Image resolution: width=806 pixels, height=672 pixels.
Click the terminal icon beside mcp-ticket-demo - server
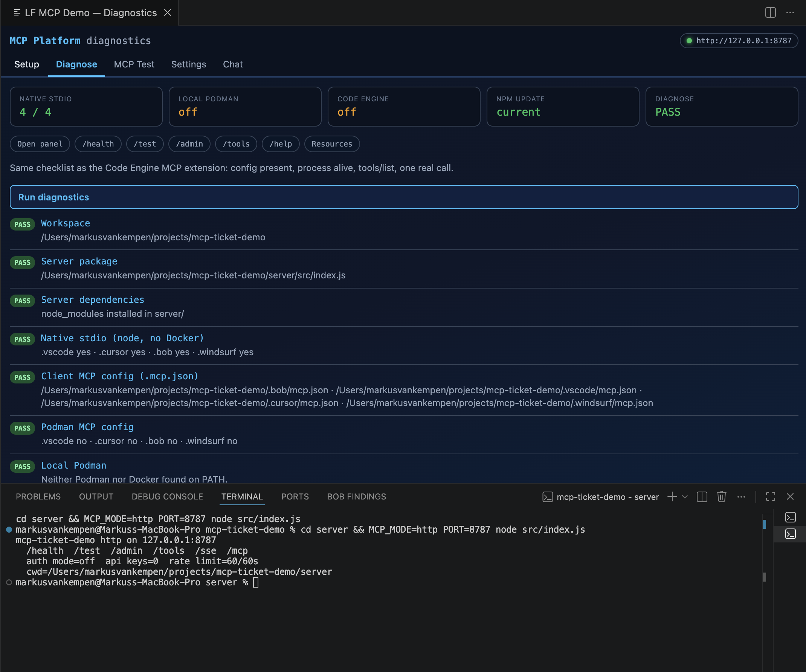(x=548, y=497)
